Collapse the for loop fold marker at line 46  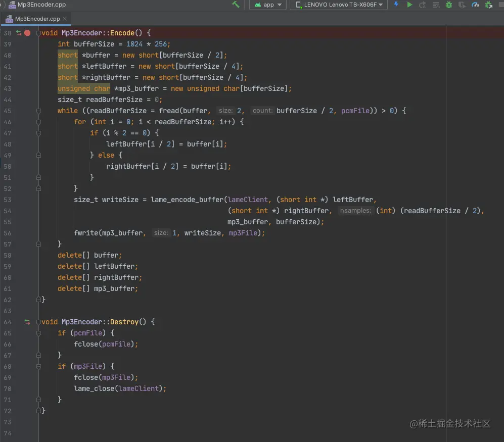coord(38,122)
